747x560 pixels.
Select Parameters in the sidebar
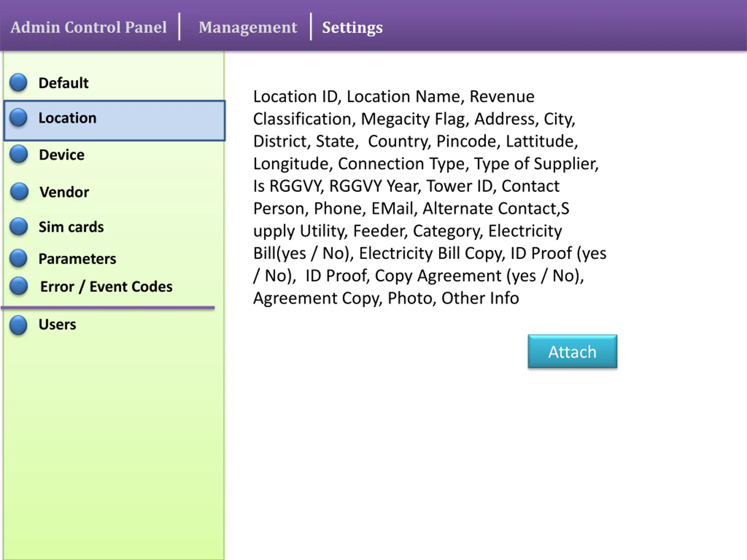(x=77, y=259)
